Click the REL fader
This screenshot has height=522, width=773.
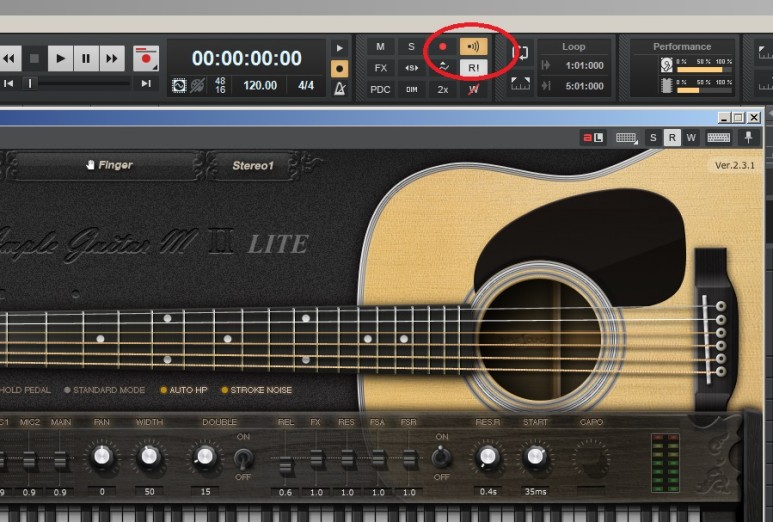[285, 464]
